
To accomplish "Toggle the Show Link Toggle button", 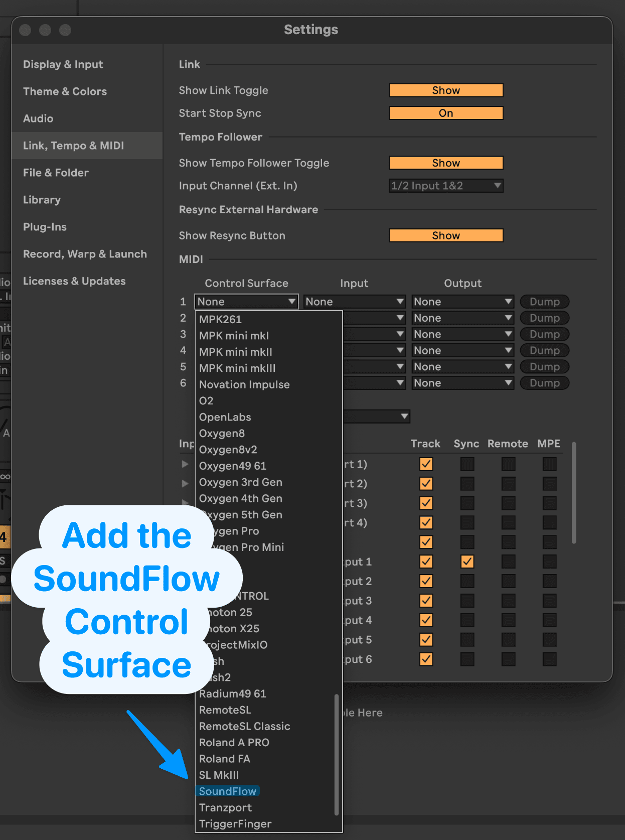I will pos(446,90).
